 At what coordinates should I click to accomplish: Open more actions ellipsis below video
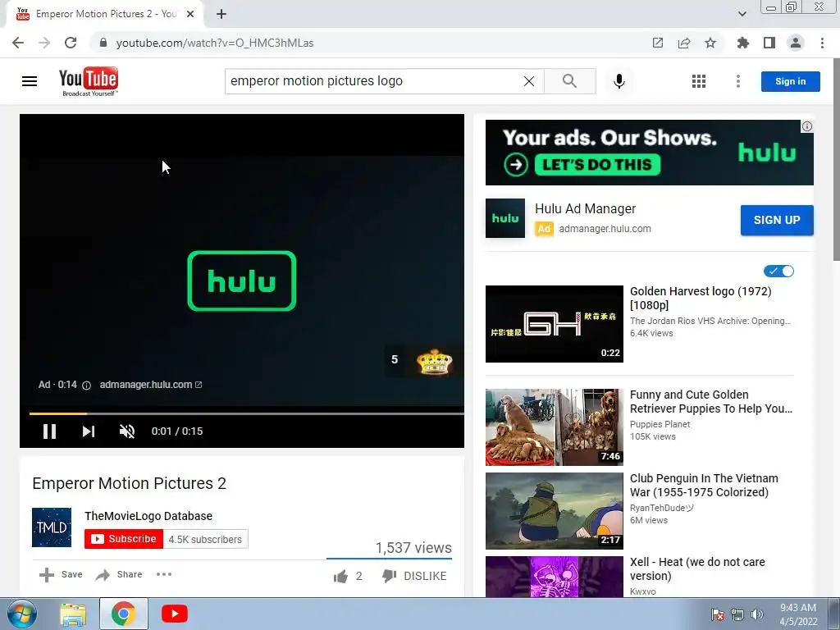tap(164, 574)
